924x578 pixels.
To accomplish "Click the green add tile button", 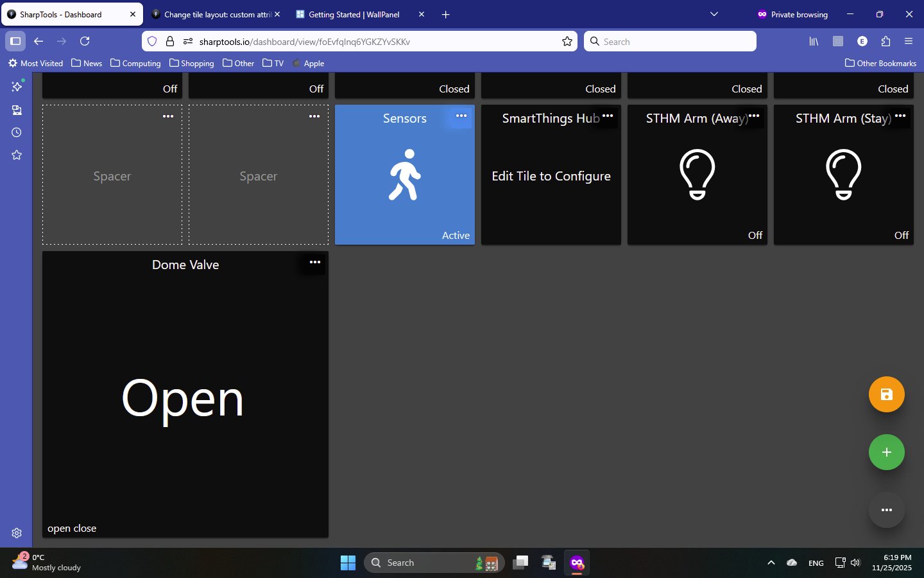I will (x=886, y=452).
